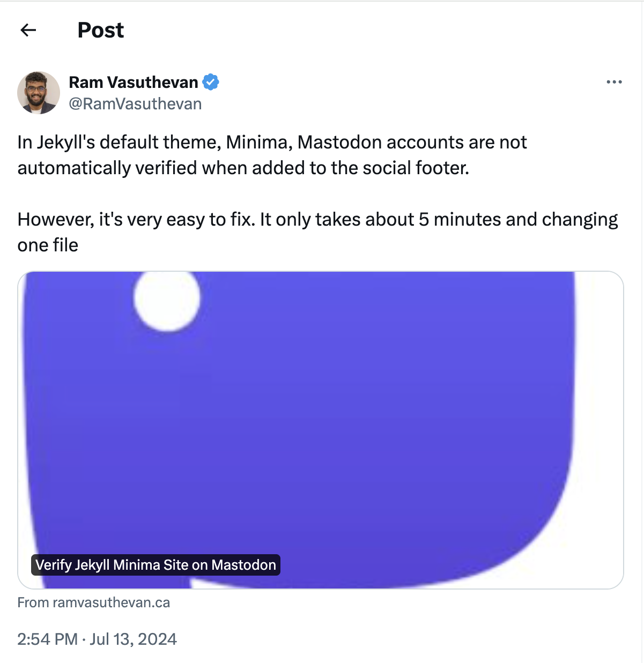Click the "Post" page heading
This screenshot has height=663, width=644.
(x=101, y=30)
